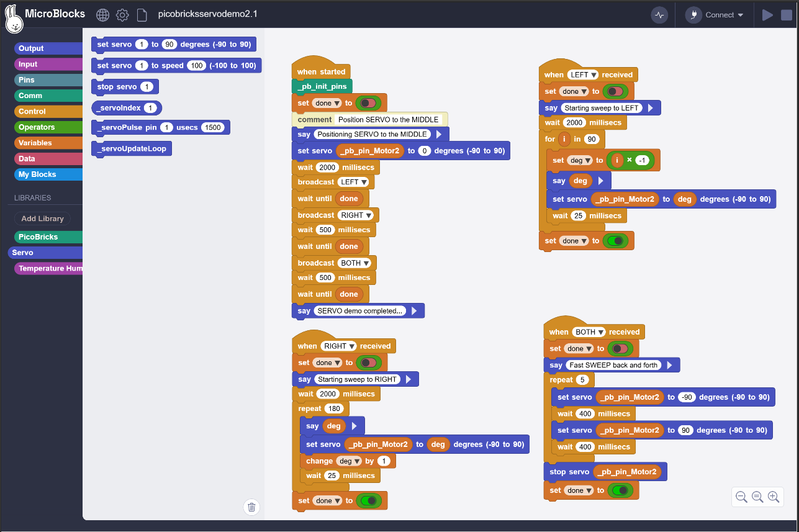Image resolution: width=799 pixels, height=532 pixels.
Task: Expand 'SERVO demo completed' say block arrow
Action: pos(414,311)
